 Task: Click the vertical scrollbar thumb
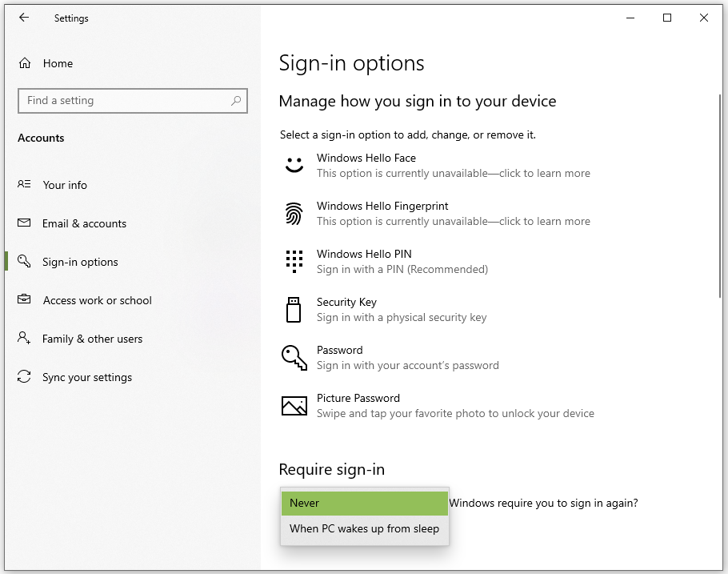tap(720, 195)
